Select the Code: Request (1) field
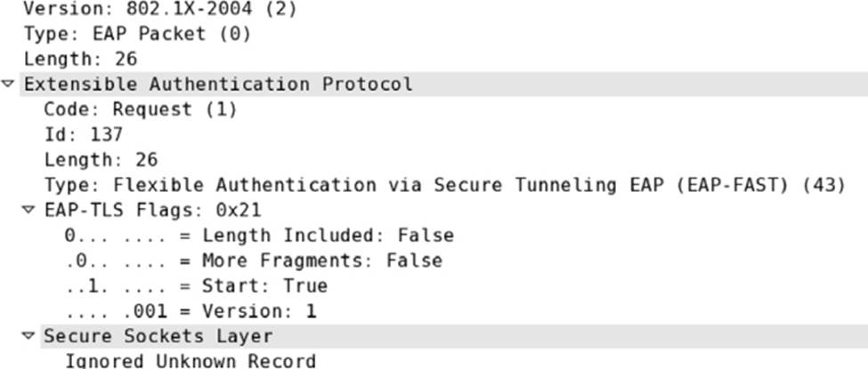Image resolution: width=868 pixels, height=369 pixels. (141, 109)
